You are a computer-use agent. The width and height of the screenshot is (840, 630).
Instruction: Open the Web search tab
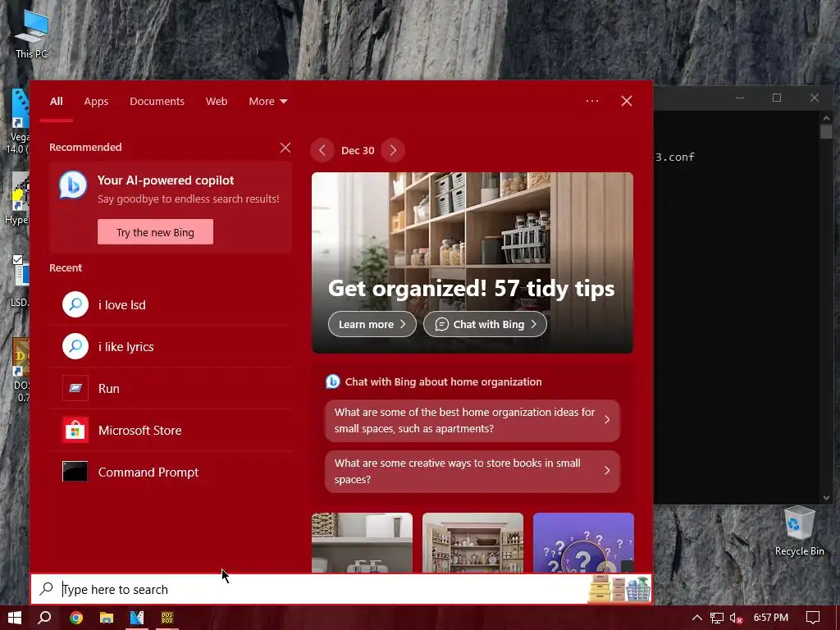(217, 101)
